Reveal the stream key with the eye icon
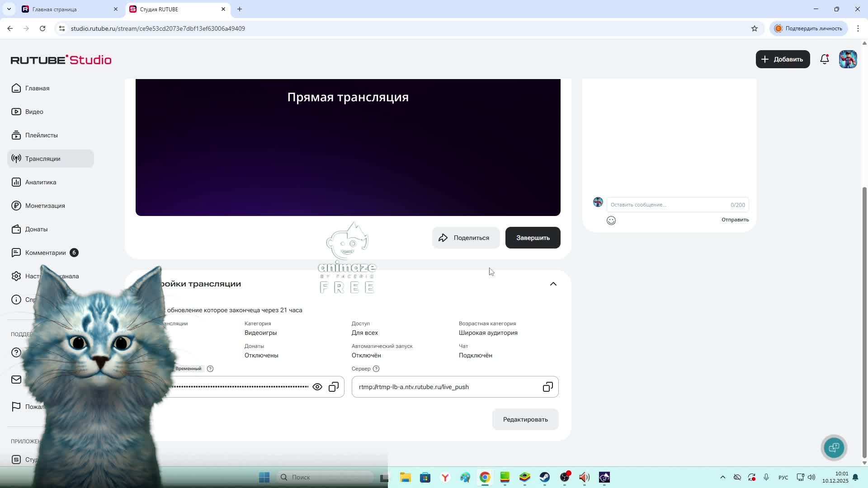This screenshot has width=868, height=488. tap(317, 387)
